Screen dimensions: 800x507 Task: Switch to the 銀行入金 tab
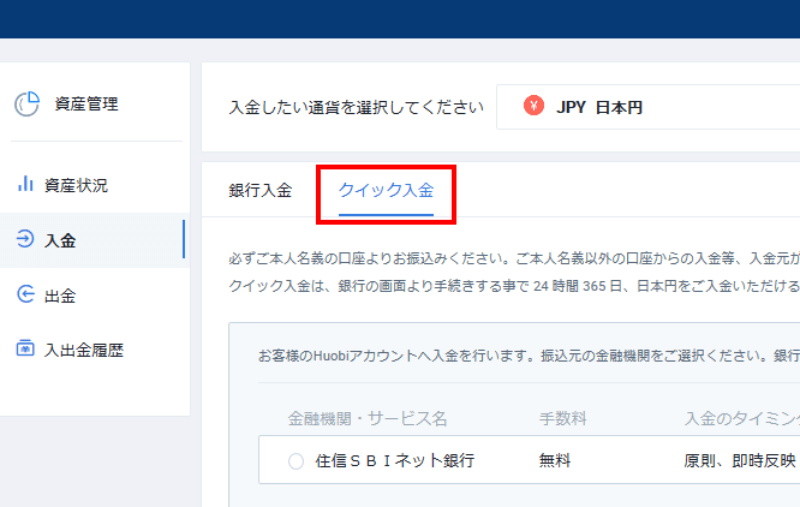tap(260, 191)
